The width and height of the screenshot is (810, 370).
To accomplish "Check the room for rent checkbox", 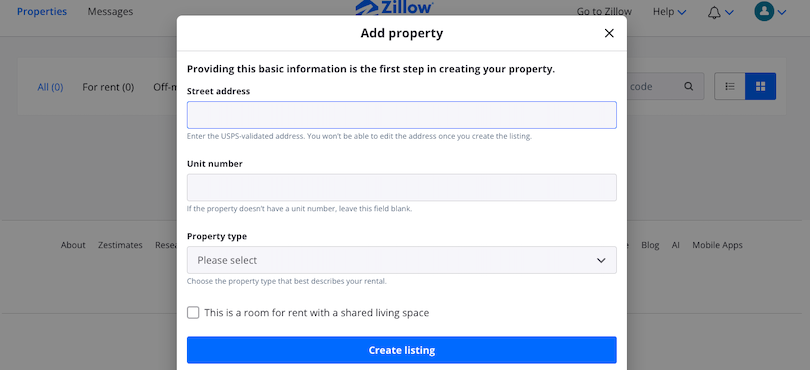I will [x=193, y=313].
